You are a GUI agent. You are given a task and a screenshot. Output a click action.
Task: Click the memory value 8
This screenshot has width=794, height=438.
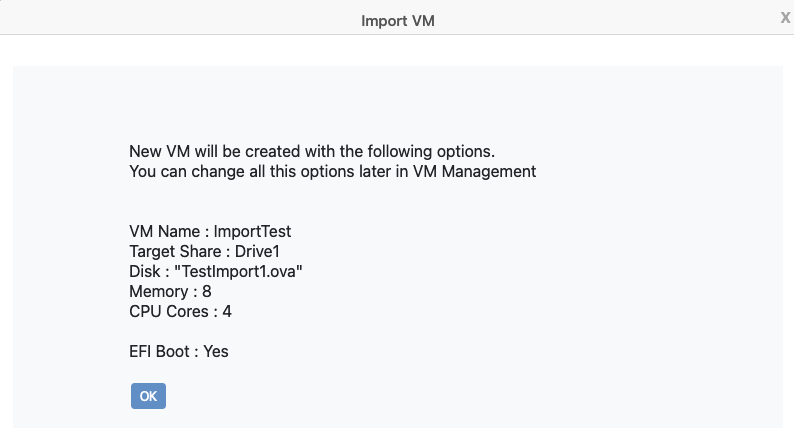[x=207, y=291]
